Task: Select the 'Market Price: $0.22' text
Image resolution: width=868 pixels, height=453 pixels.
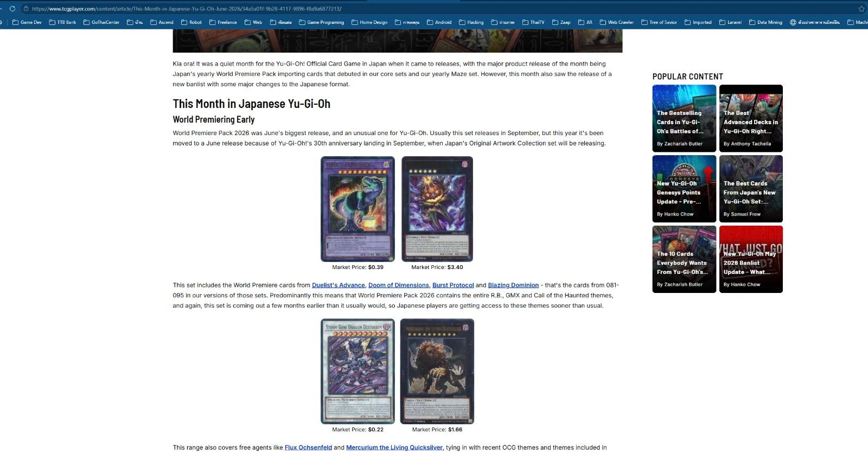Action: [358, 430]
